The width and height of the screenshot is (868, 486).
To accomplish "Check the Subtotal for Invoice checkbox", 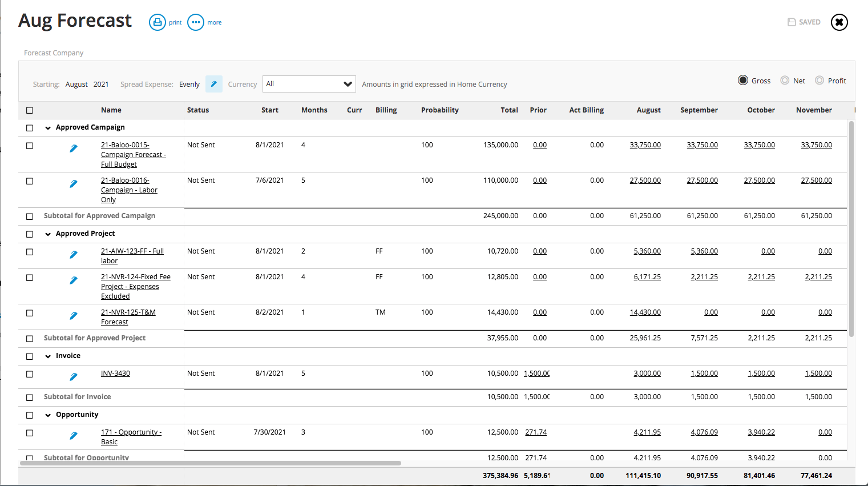I will pos(30,397).
